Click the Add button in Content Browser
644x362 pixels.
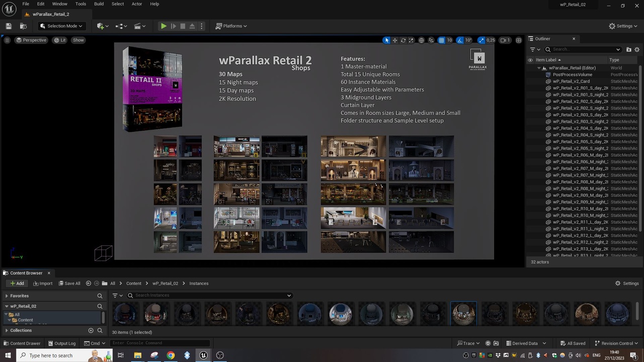17,284
